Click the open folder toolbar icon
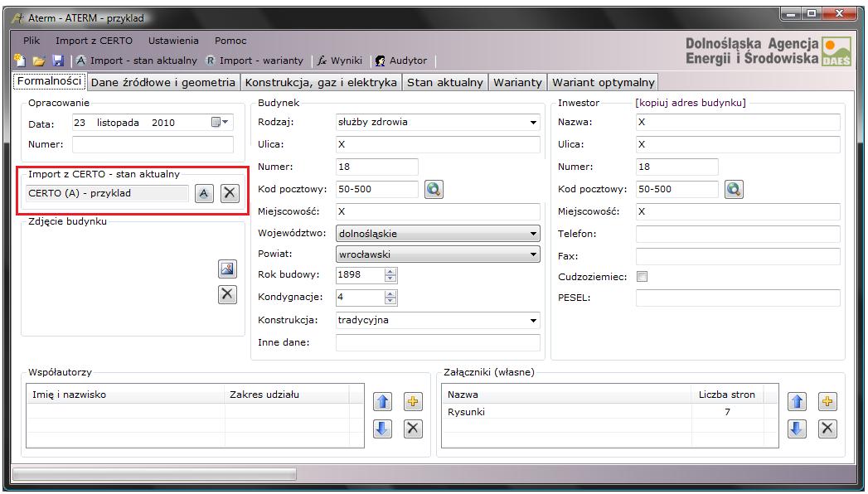Screen dimensions: 868x494 point(39,61)
